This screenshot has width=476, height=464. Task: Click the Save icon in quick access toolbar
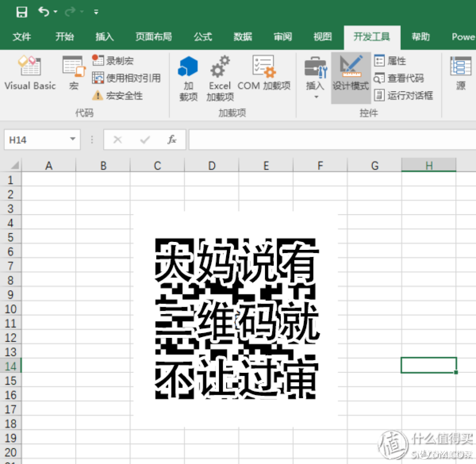point(22,12)
